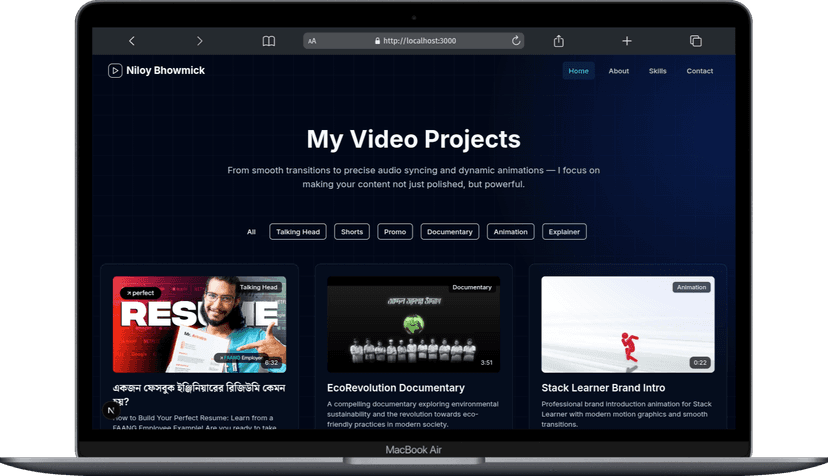Open the Contact nav link

pos(699,71)
